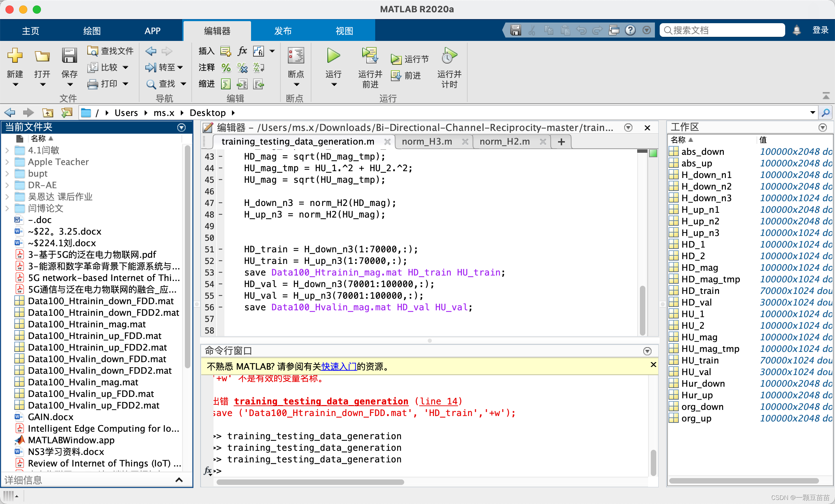The width and height of the screenshot is (835, 504).
Task: Select the norm_H3.m editor tab
Action: click(x=427, y=142)
